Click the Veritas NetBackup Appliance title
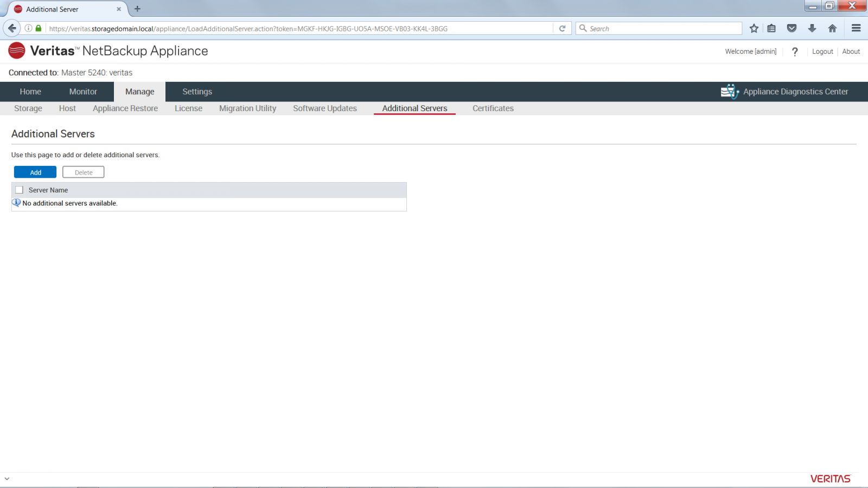 pyautogui.click(x=119, y=51)
